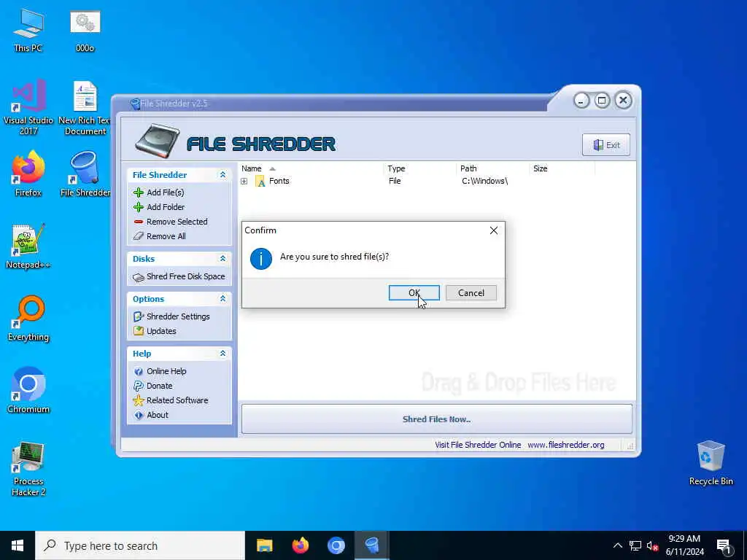747x560 pixels.
Task: Select Process Hacker 2 desktop shortcut
Action: pos(28,469)
